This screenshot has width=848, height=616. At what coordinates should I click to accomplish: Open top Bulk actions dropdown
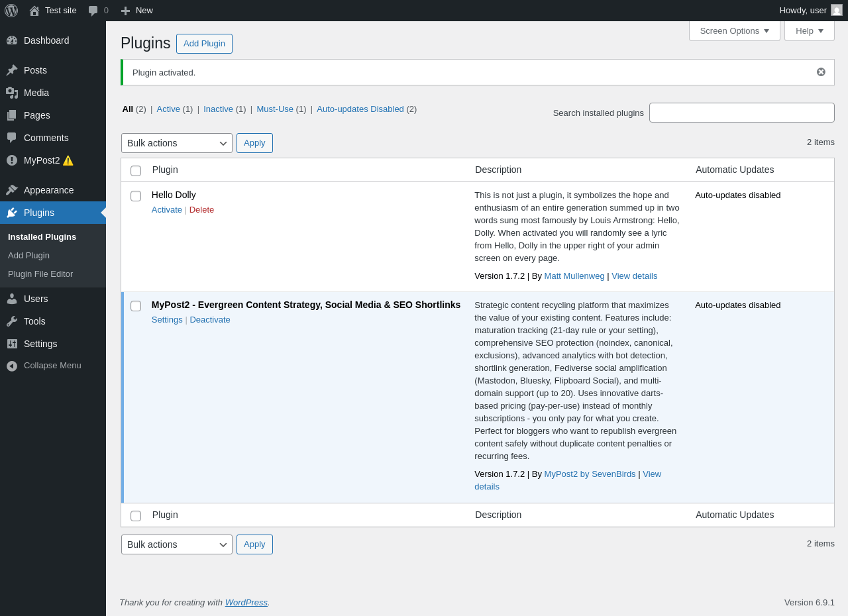click(177, 143)
